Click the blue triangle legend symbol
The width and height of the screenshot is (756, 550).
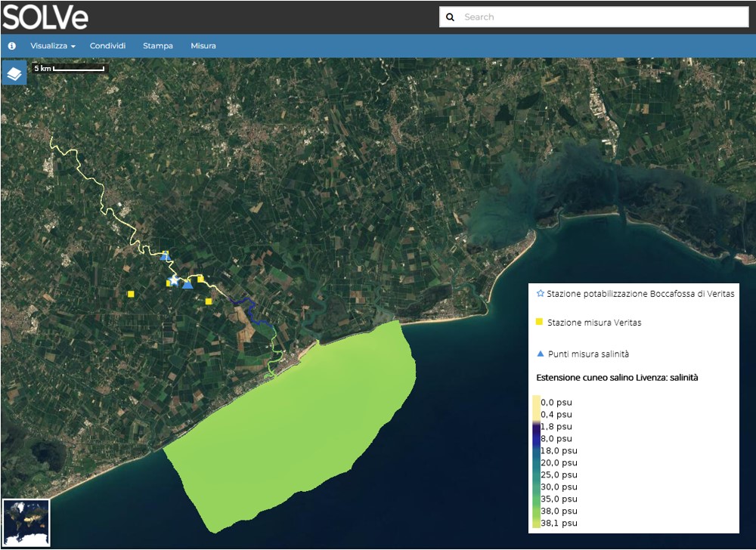click(x=539, y=354)
